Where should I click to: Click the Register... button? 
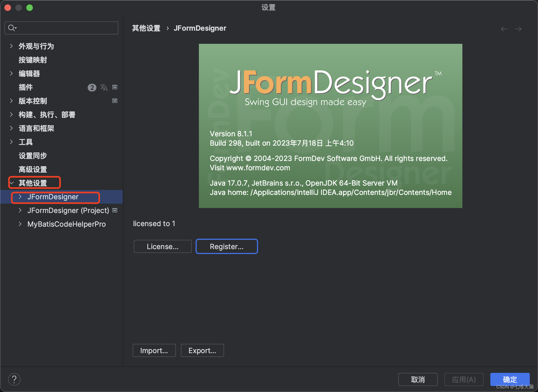227,246
